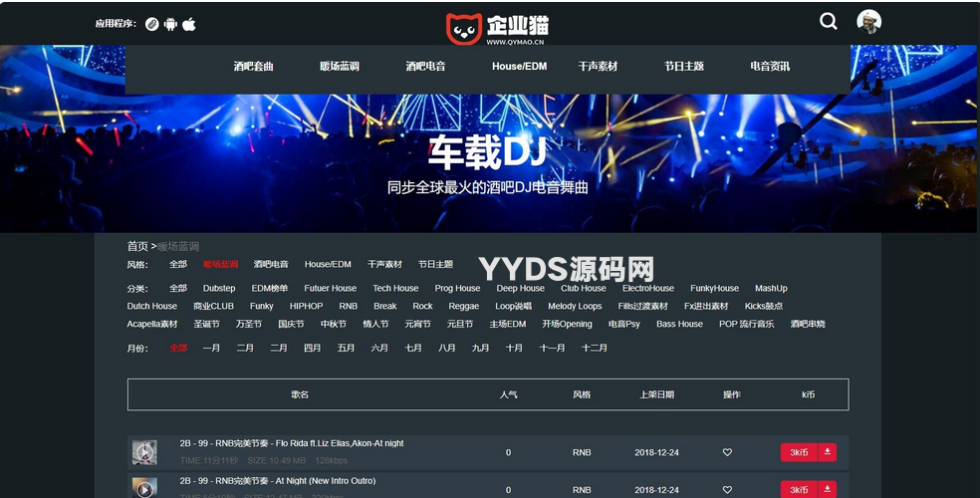Open the web app link icon beside 应用程序
This screenshot has width=980, height=498.
(x=151, y=24)
